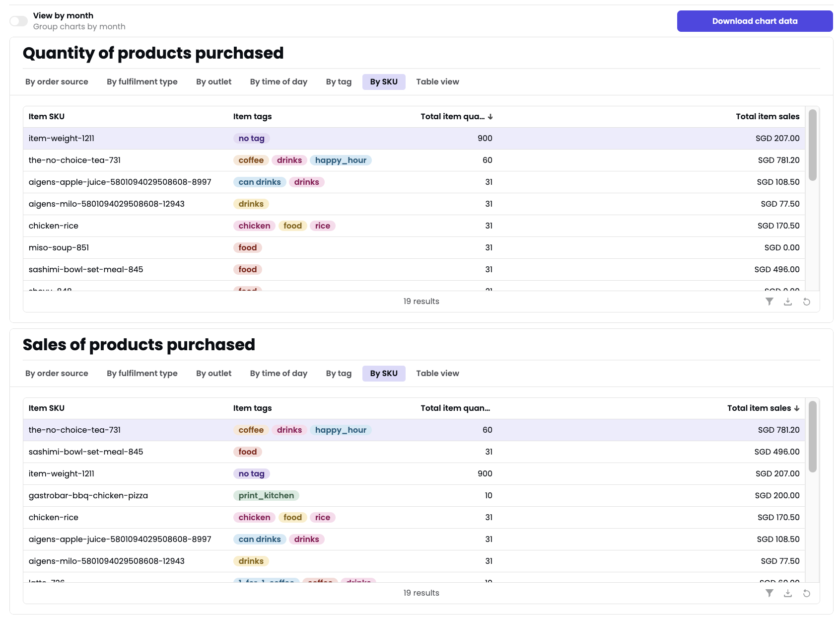Screen dimensions: 840x621
Task: Sort by Total item sales in the quantity table
Action: [x=767, y=116]
